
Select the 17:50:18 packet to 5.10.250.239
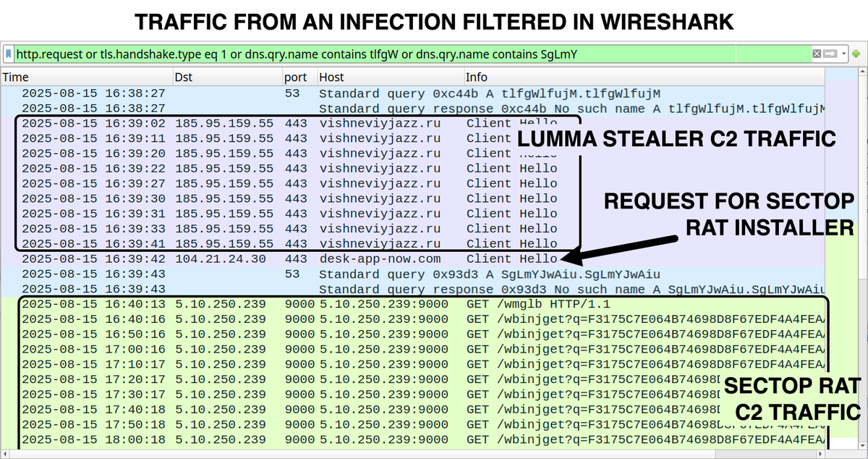click(x=412, y=424)
